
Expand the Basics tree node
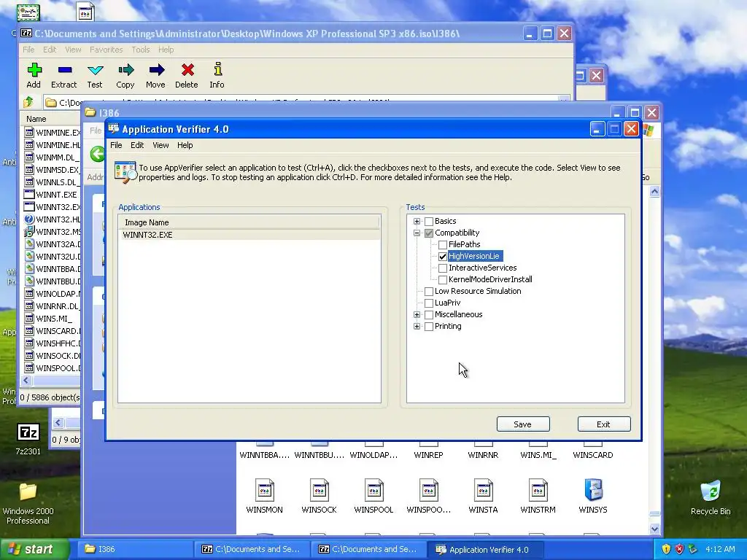tap(417, 222)
